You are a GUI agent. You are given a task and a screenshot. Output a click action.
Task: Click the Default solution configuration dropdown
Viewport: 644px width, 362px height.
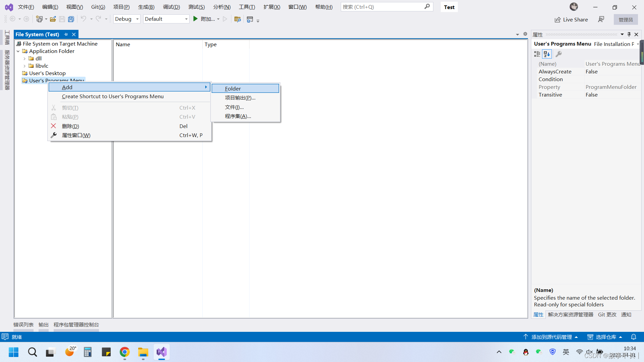pyautogui.click(x=166, y=18)
